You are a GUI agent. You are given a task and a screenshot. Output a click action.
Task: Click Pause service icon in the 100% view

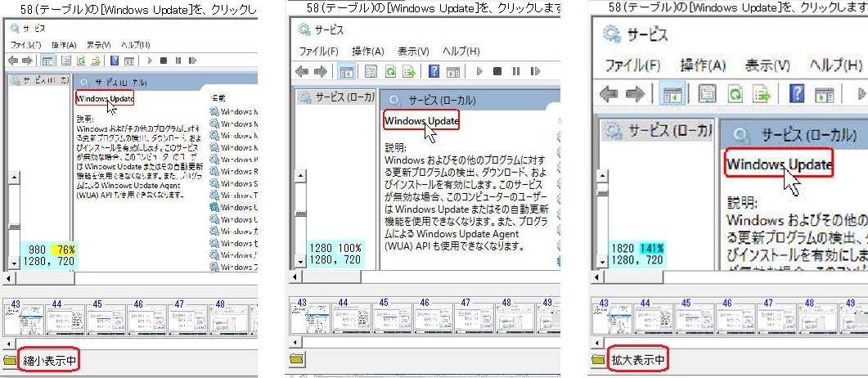(516, 71)
